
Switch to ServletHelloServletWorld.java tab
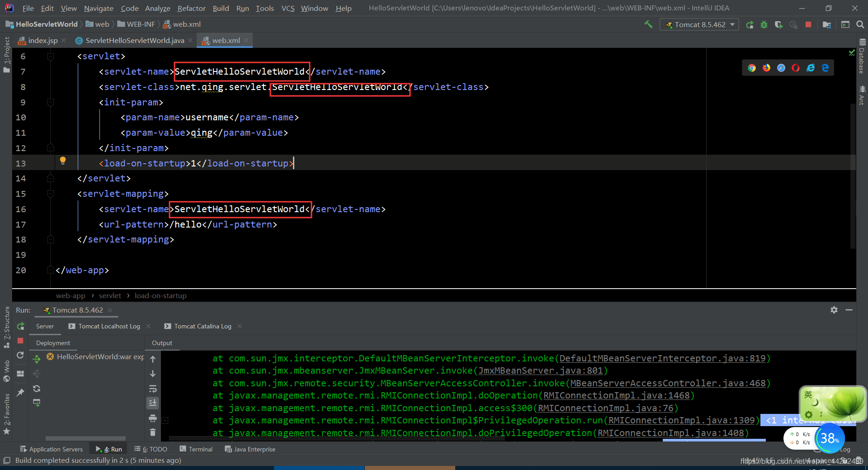[x=135, y=40]
